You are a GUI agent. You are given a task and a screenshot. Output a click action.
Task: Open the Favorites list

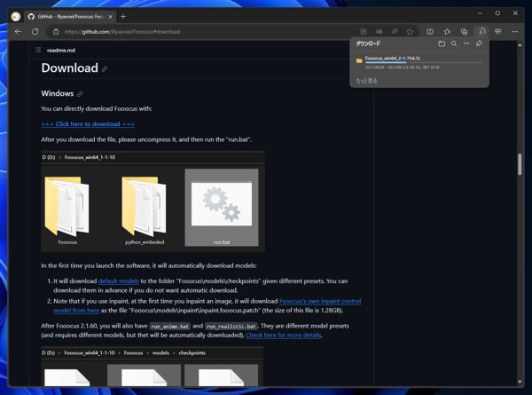pos(447,32)
